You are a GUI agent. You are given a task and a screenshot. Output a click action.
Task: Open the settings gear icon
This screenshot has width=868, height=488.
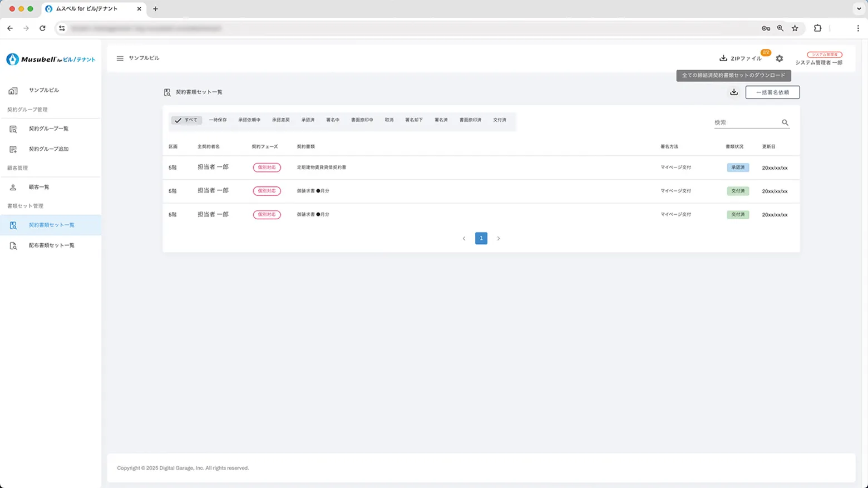(x=779, y=58)
